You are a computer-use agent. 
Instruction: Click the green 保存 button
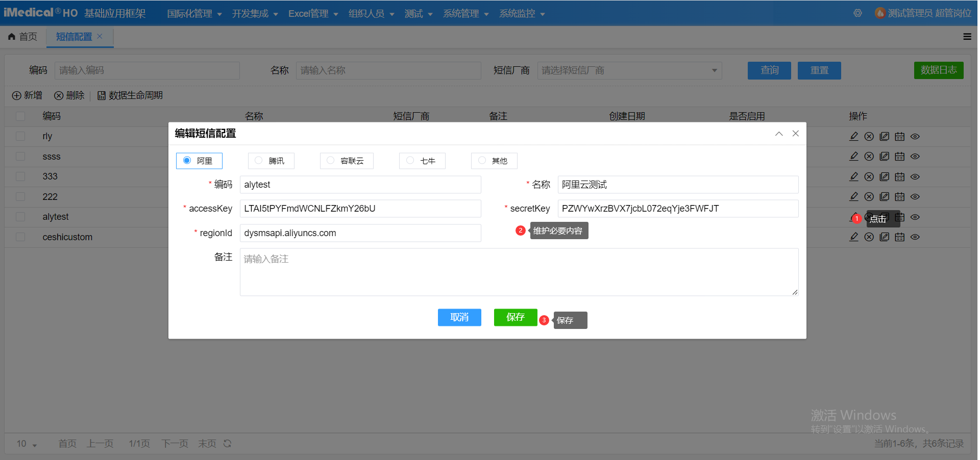tap(515, 317)
